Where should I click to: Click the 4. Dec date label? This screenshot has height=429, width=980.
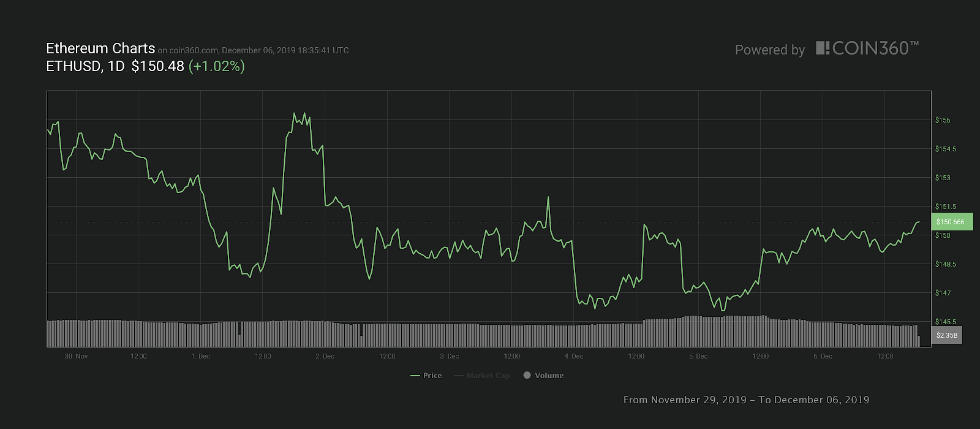pos(574,356)
